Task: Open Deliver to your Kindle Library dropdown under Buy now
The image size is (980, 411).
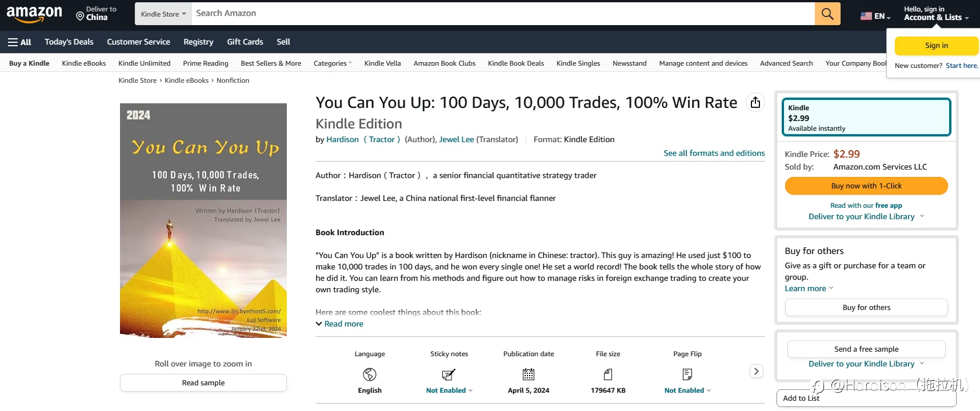Action: [866, 216]
